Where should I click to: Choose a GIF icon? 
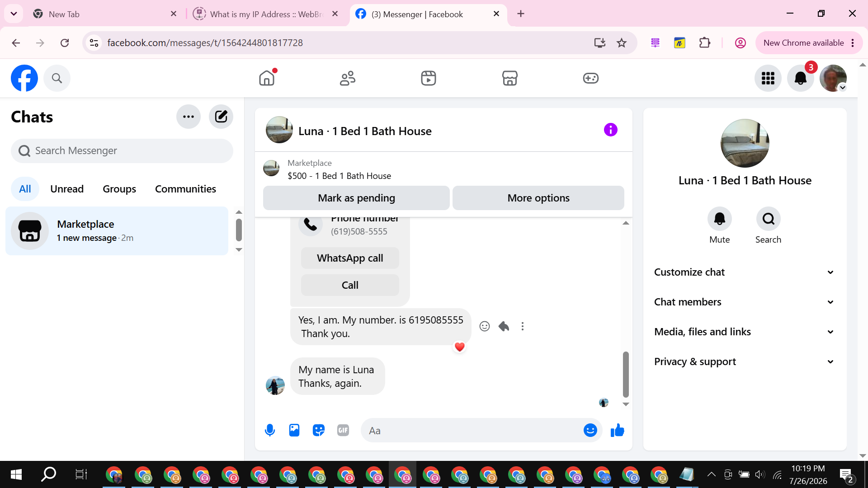pos(343,430)
